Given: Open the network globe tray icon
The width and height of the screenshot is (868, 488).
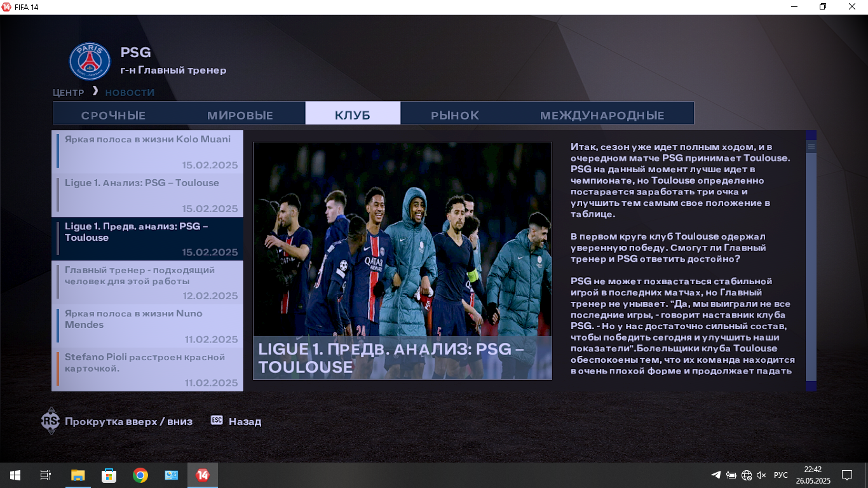Looking at the screenshot, I should pos(746,475).
